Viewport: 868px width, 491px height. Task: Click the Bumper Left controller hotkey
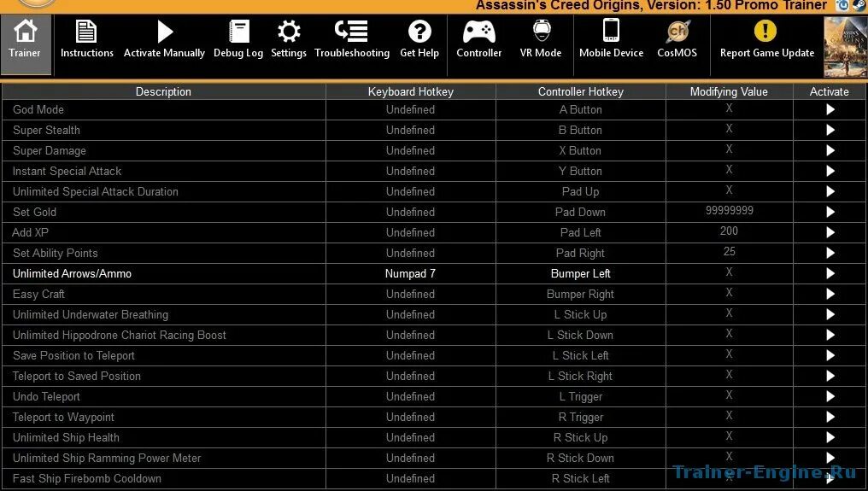(581, 273)
